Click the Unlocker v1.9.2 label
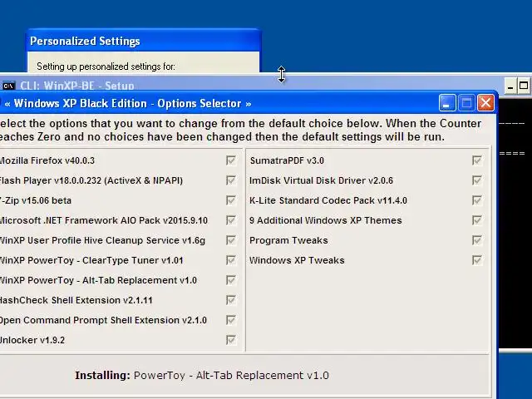The width and height of the screenshot is (532, 399). (32, 340)
